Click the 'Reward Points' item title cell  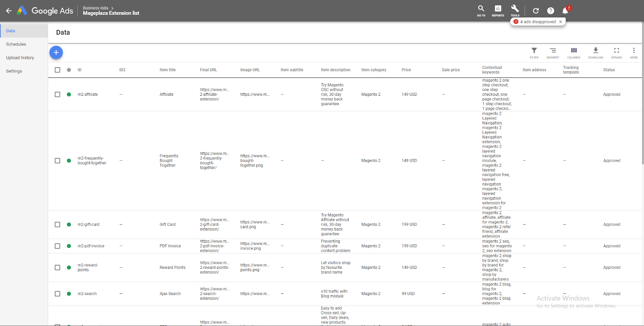173,268
